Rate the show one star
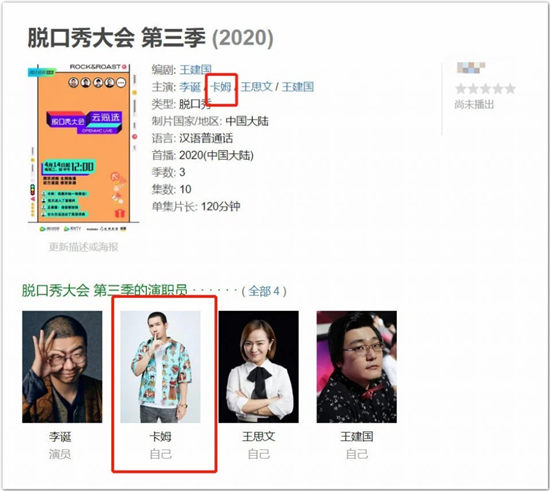This screenshot has height=491, width=550. [x=461, y=89]
